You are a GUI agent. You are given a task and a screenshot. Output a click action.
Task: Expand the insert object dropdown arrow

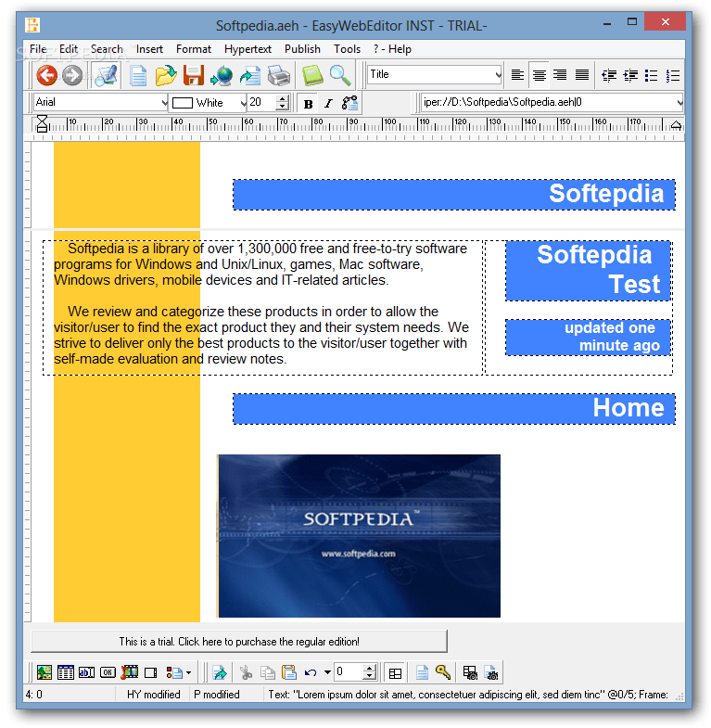click(188, 672)
